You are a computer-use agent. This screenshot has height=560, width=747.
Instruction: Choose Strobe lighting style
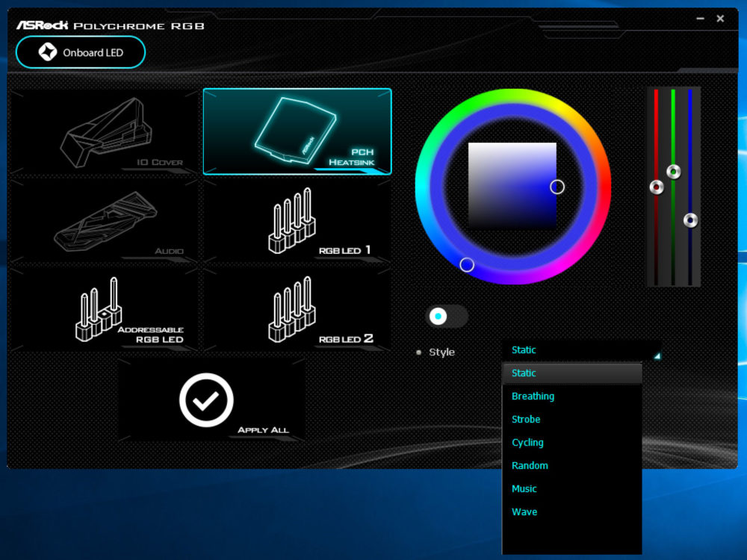tap(572, 420)
